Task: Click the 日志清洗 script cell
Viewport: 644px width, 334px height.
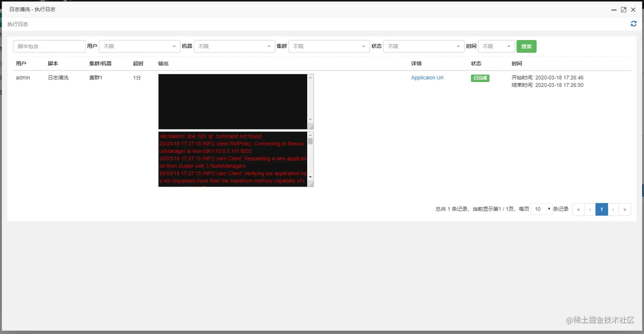Action: tap(58, 78)
